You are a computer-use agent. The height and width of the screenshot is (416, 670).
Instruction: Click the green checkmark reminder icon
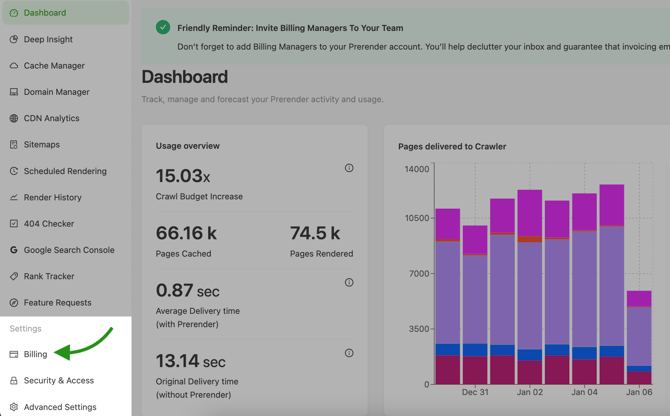(163, 27)
